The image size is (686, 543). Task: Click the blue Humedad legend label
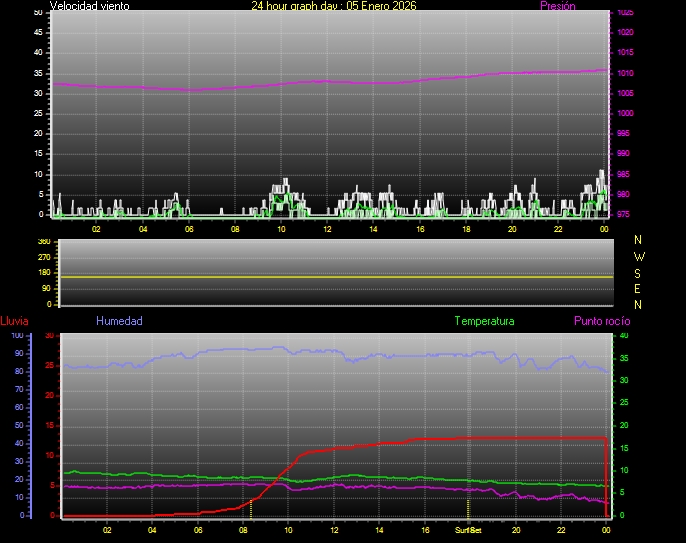[119, 321]
